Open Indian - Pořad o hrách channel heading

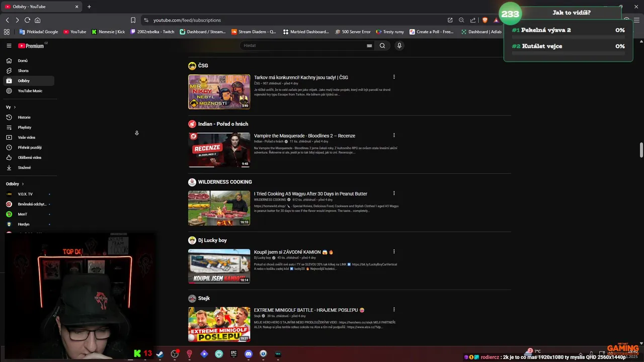[x=223, y=124]
